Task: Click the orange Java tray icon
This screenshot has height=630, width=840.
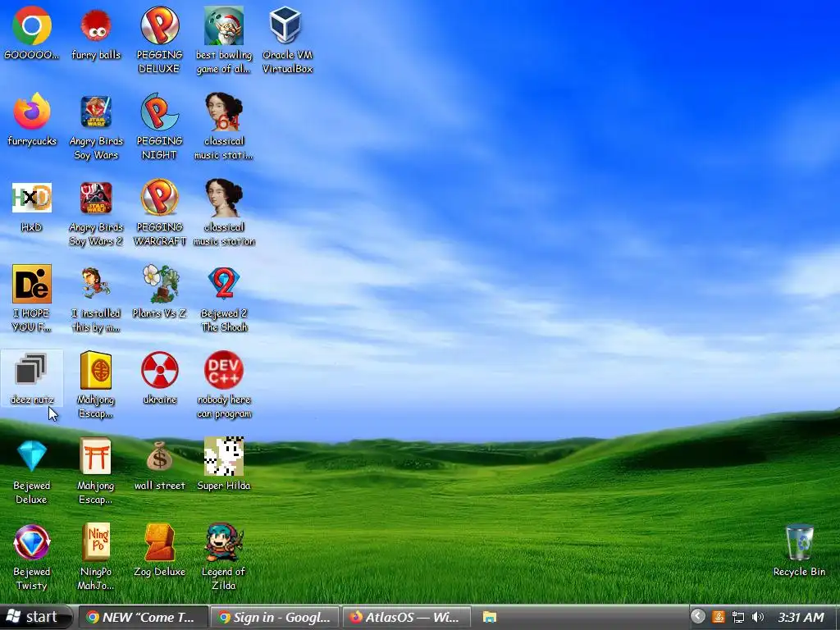Action: (718, 618)
